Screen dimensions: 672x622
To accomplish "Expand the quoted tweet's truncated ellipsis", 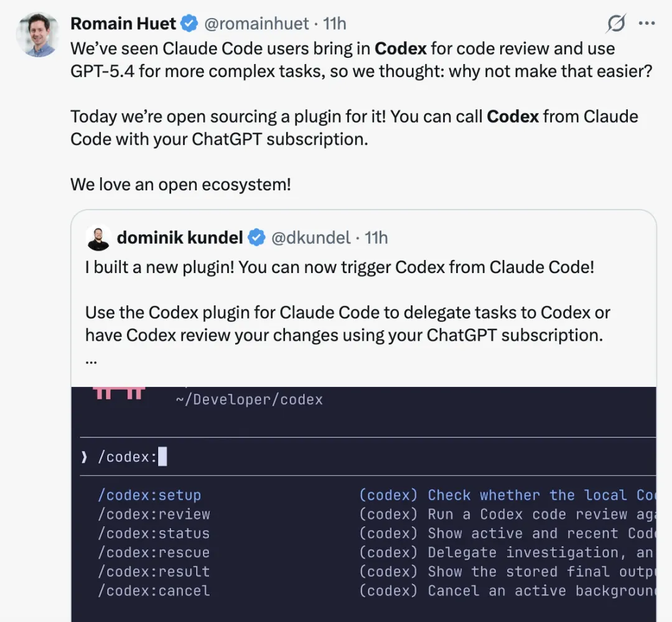I will point(91,362).
